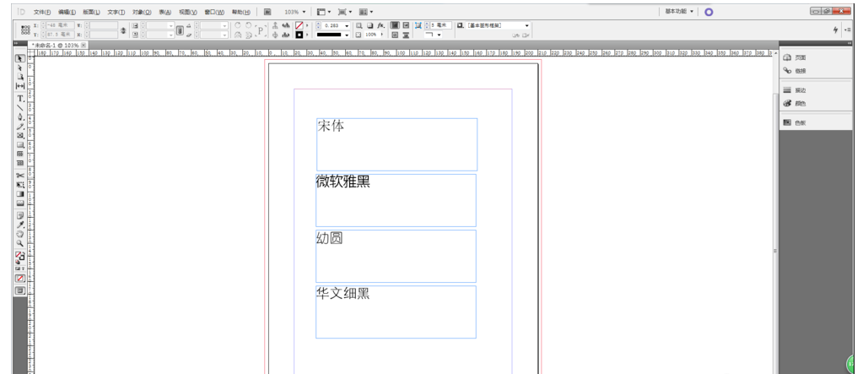Click the text frame containing 微软雅黑
The image size is (868, 374).
point(396,201)
